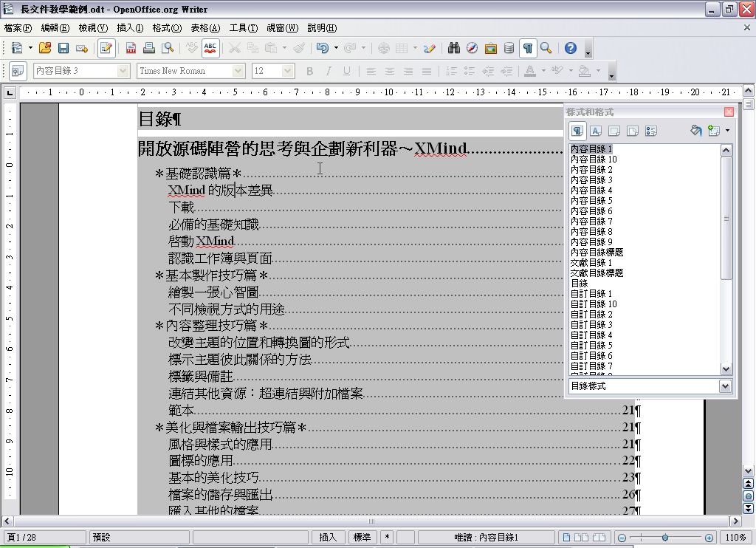Open 檢視 menu

[x=93, y=28]
